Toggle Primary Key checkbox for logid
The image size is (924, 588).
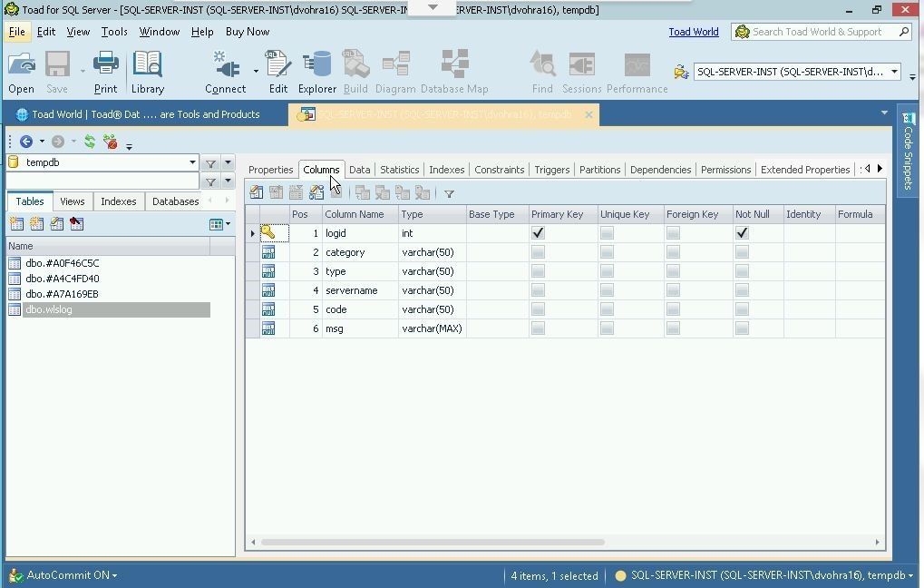point(538,233)
